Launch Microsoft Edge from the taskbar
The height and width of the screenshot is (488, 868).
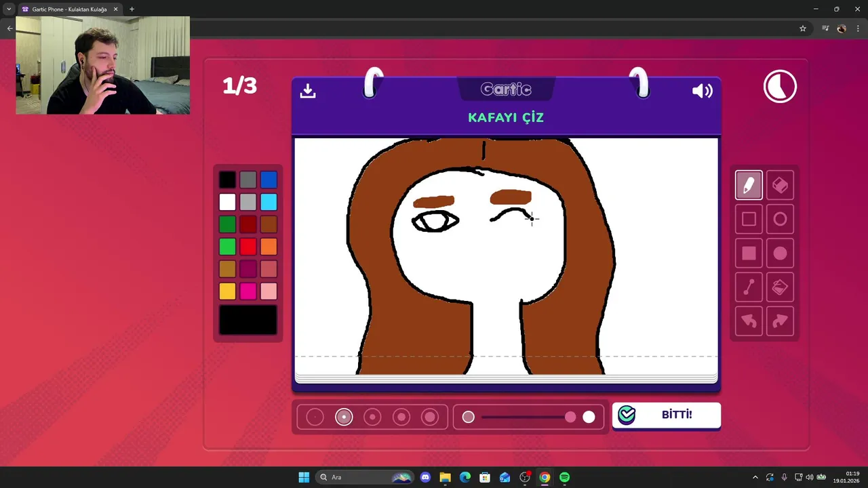pyautogui.click(x=465, y=477)
